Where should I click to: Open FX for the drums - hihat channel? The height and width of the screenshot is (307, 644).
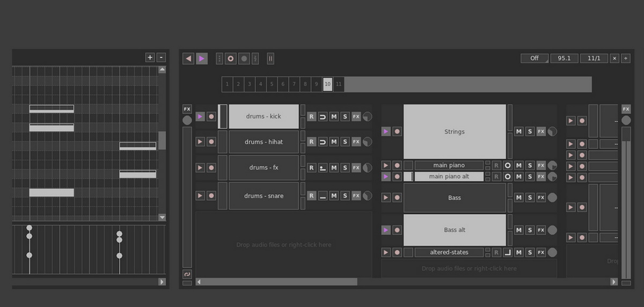pos(356,142)
